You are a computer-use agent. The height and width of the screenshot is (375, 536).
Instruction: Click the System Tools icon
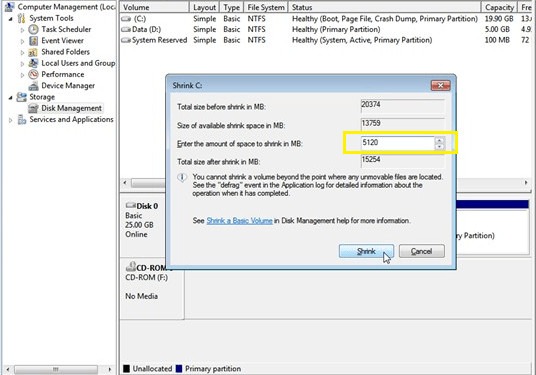coord(22,18)
